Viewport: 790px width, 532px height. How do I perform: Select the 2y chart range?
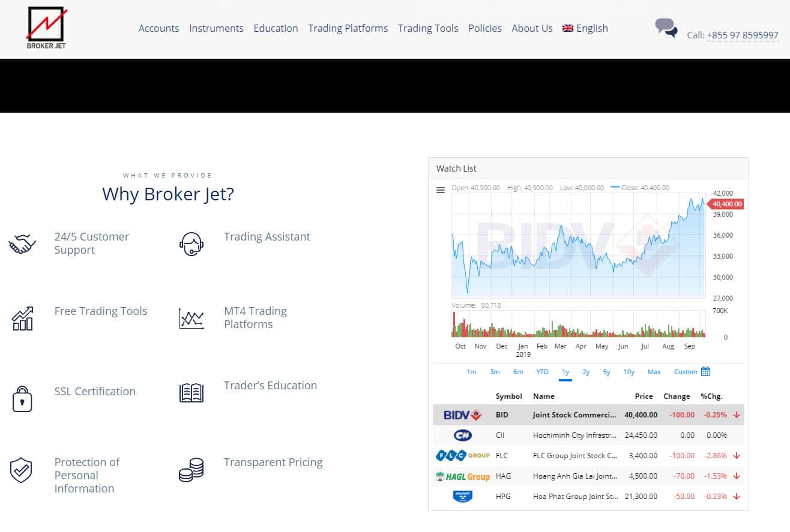(x=586, y=372)
